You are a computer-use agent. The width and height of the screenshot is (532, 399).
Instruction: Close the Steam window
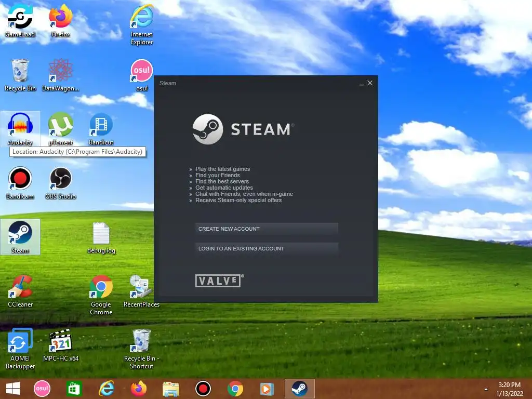tap(370, 83)
